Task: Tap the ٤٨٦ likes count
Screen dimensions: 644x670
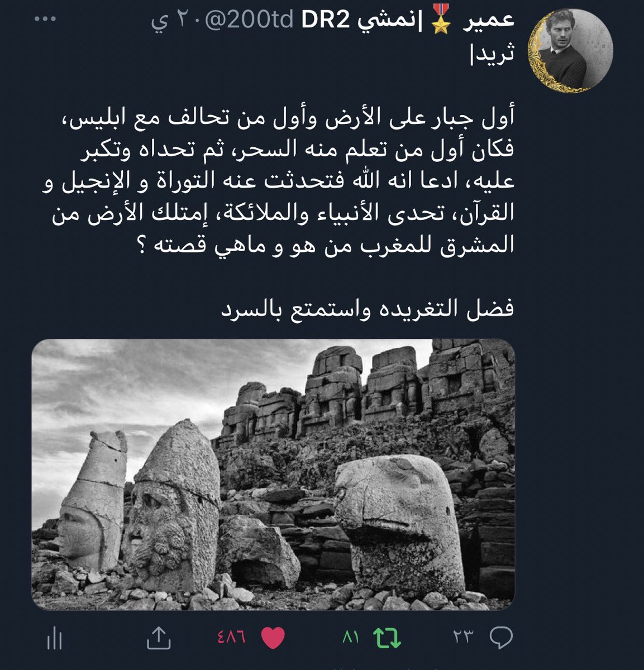Action: click(x=231, y=638)
